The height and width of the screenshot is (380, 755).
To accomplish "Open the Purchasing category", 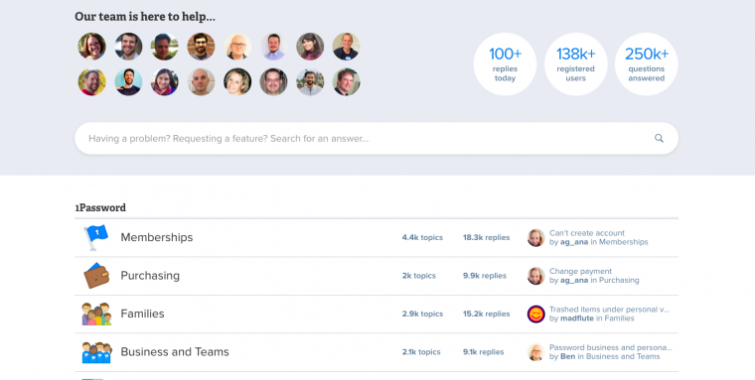I will pyautogui.click(x=150, y=275).
